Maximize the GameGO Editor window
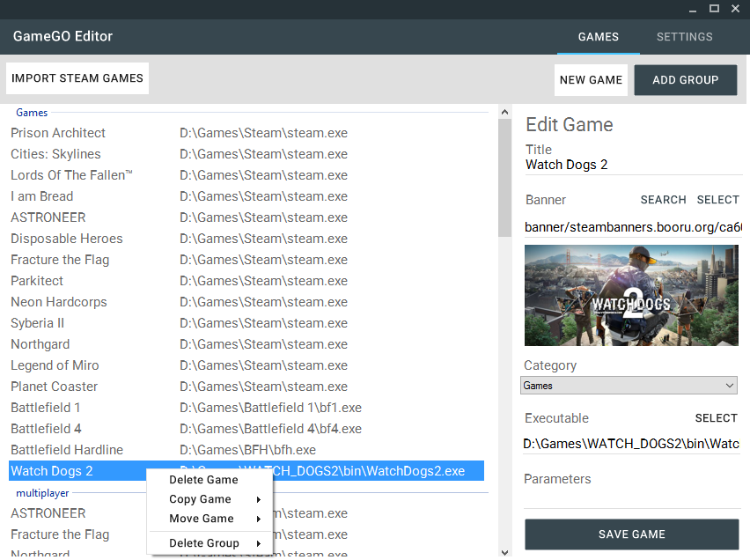Screen dimensions: 750x560 pos(714,9)
